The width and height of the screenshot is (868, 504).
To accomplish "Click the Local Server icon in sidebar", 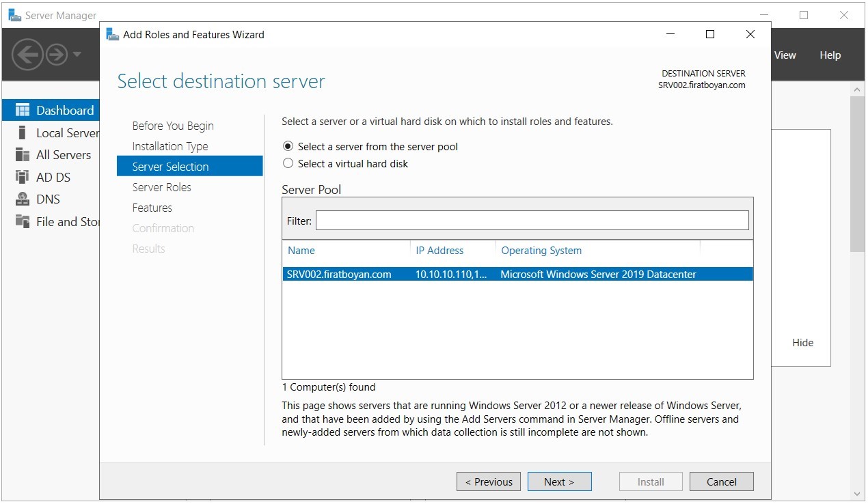I will (23, 132).
